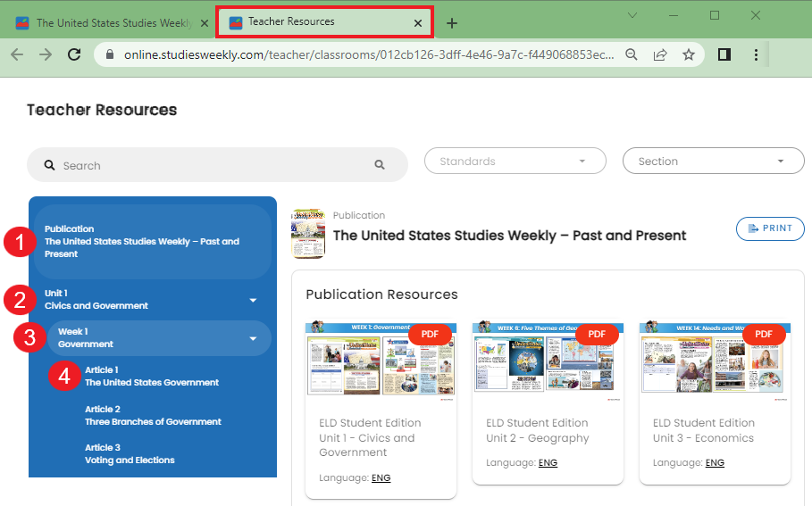Open the Week 14 Needs and Wants thumbnail
This screenshot has height=506, width=812.
point(716,360)
